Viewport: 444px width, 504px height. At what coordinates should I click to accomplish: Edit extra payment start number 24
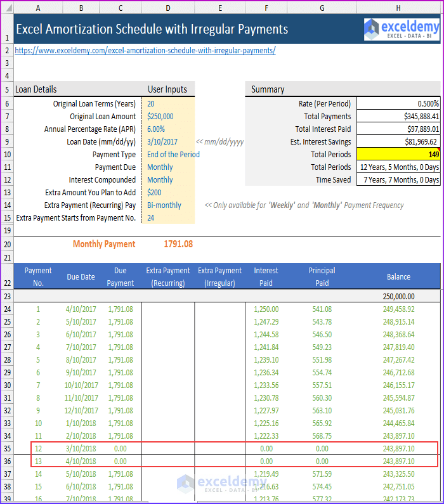click(x=168, y=218)
